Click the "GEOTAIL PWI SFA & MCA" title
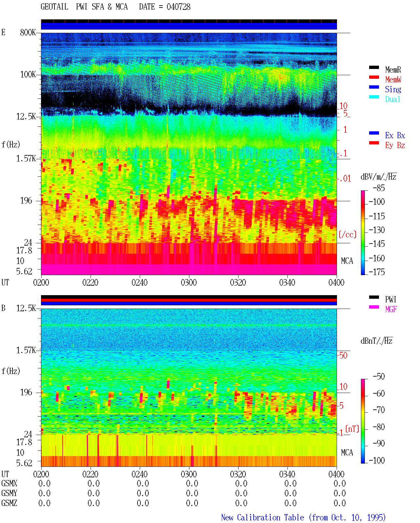The height and width of the screenshot is (523, 420). [84, 7]
